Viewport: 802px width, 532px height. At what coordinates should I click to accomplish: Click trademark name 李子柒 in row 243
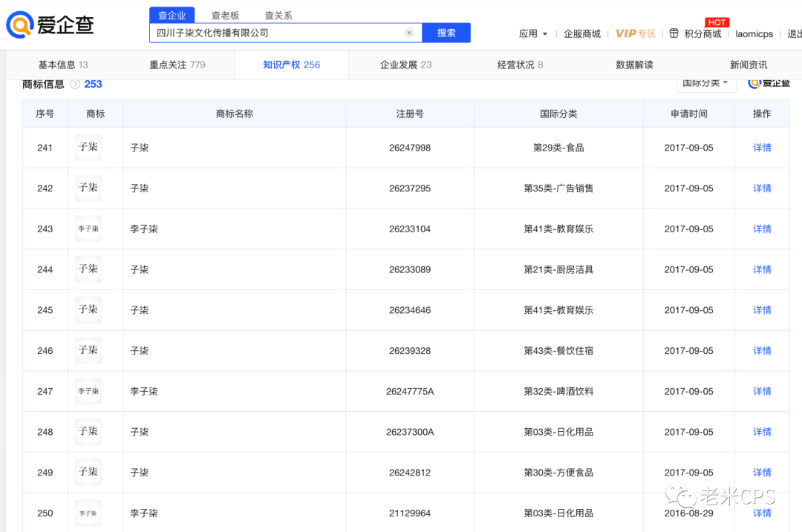point(144,229)
